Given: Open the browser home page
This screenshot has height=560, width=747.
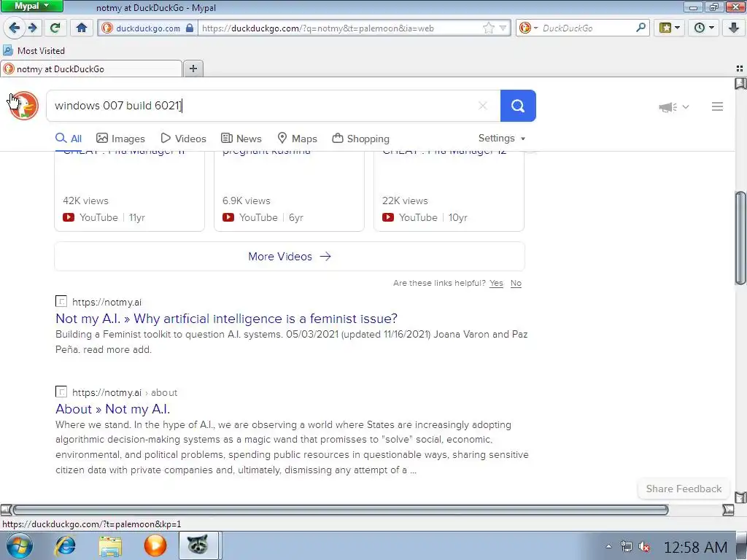Looking at the screenshot, I should (x=82, y=28).
